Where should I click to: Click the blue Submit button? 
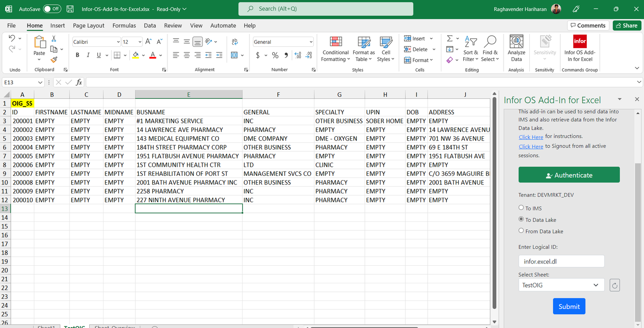point(569,306)
